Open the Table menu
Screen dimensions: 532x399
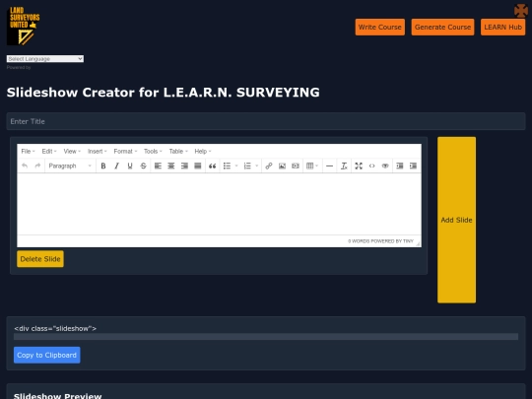click(178, 152)
